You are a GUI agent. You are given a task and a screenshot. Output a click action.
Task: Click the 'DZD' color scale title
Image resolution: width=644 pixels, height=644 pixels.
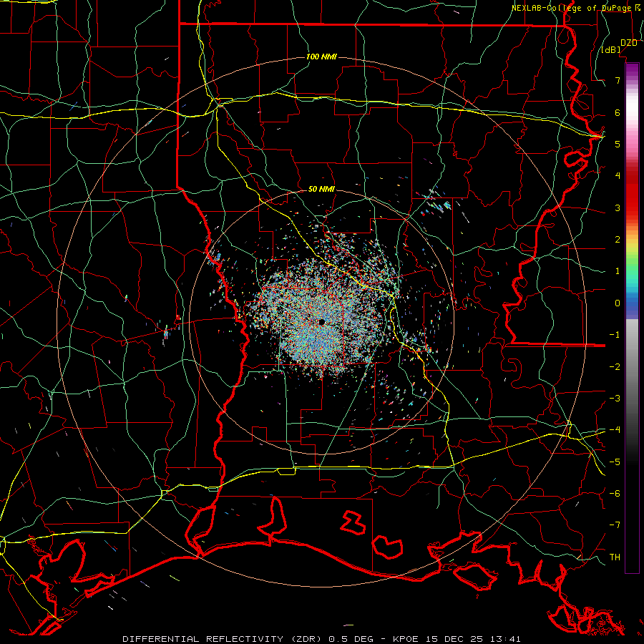pos(628,43)
